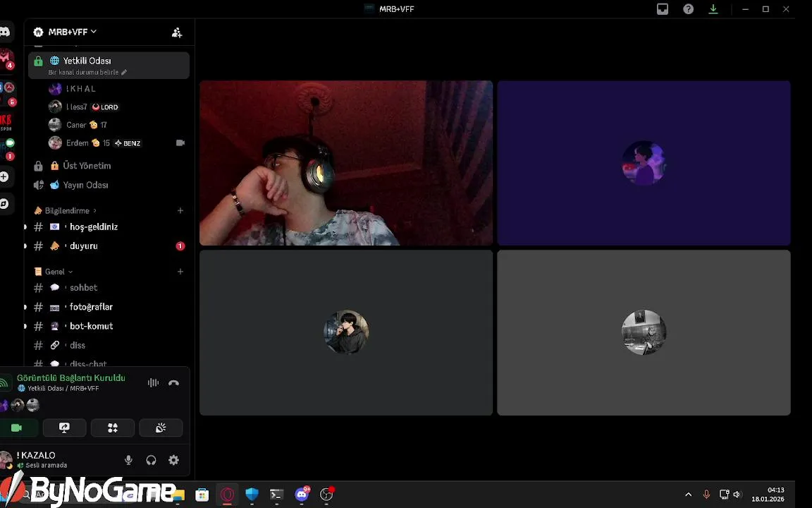
Task: Focus the webcam video tile
Action: click(346, 163)
